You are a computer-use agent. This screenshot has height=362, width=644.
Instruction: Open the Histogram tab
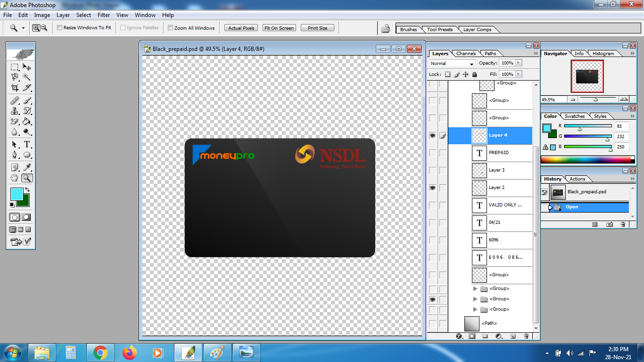pyautogui.click(x=603, y=53)
